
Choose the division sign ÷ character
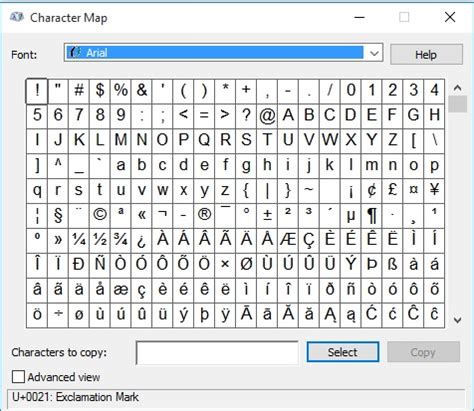(58, 315)
